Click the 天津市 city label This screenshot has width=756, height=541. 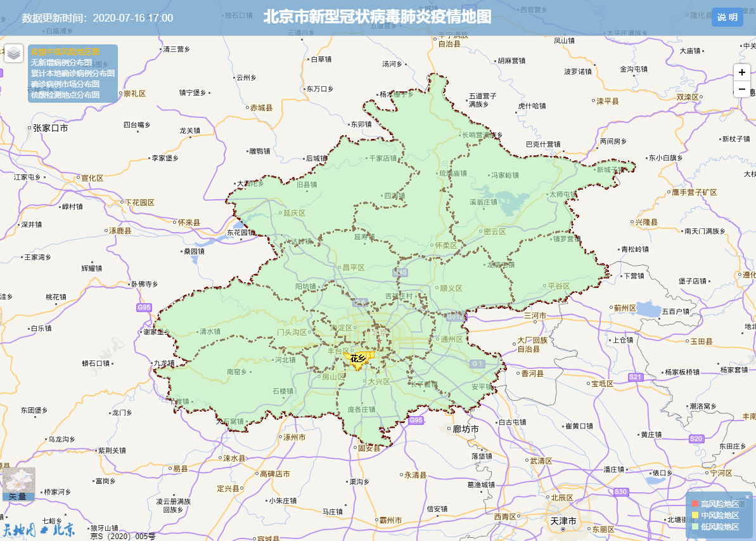[x=563, y=521]
